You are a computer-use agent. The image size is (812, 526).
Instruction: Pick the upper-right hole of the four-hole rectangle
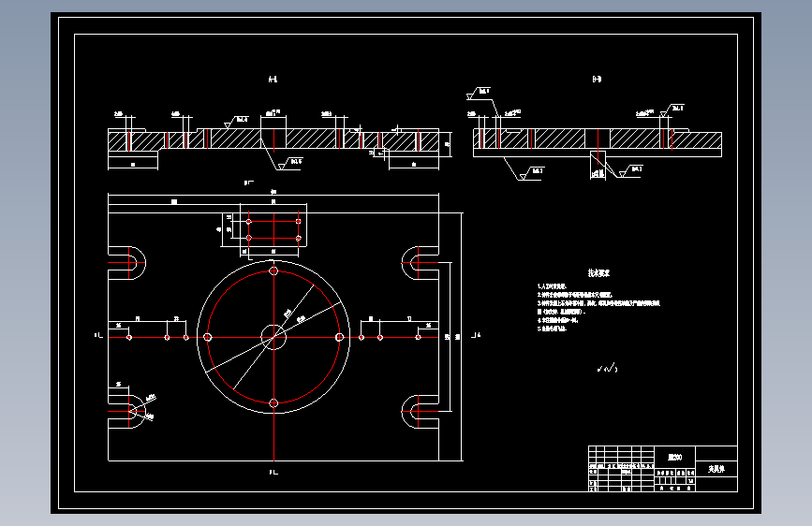click(x=298, y=222)
